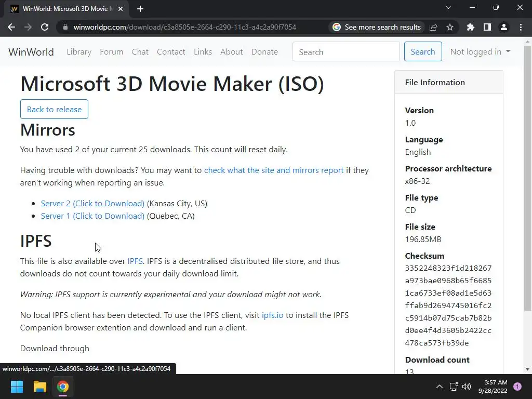This screenshot has width=532, height=399.
Task: Click the scrollbar down arrow
Action: coord(528,369)
